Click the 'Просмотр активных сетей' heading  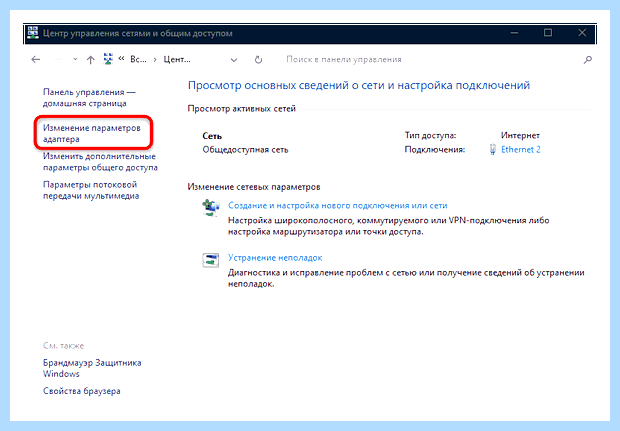[x=242, y=109]
